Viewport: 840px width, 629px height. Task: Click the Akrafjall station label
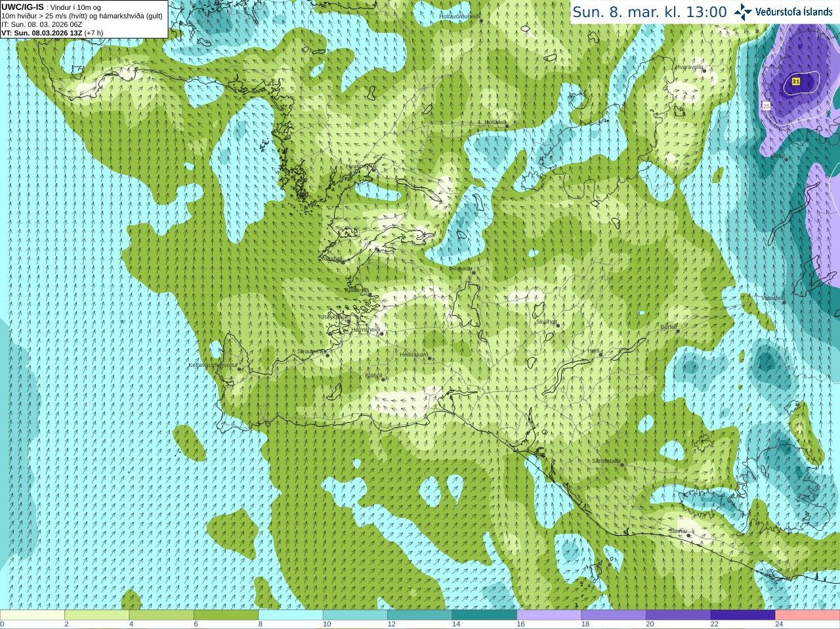(x=333, y=259)
